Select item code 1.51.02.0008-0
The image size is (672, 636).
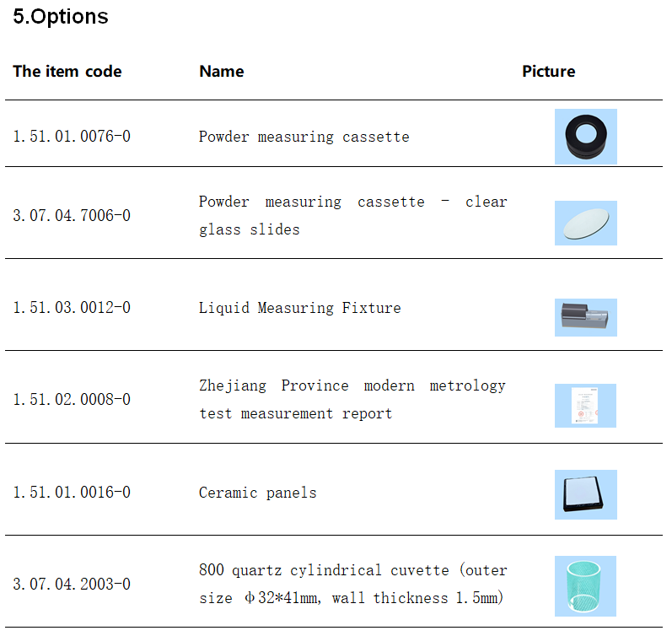[x=72, y=400]
